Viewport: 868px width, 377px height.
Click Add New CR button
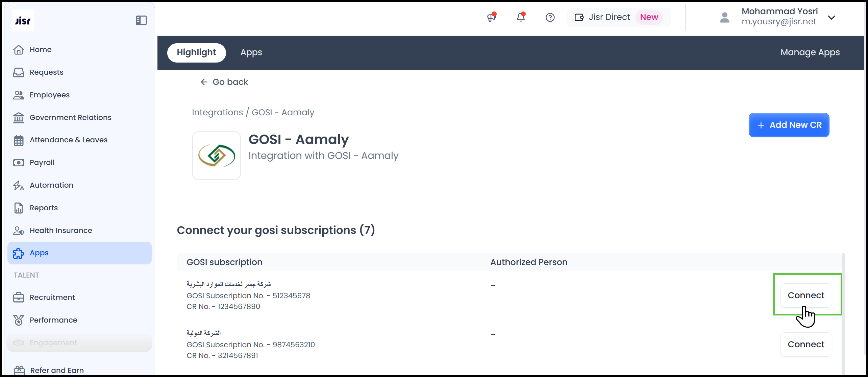[789, 125]
